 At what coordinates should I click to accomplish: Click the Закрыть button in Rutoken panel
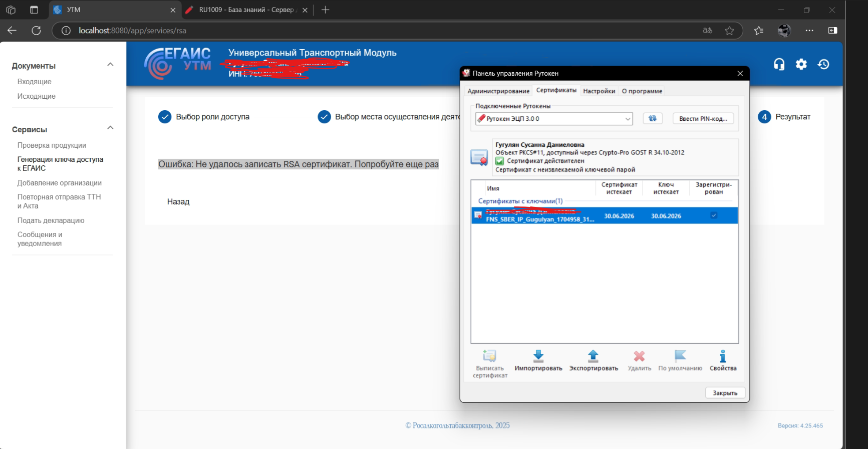point(725,393)
